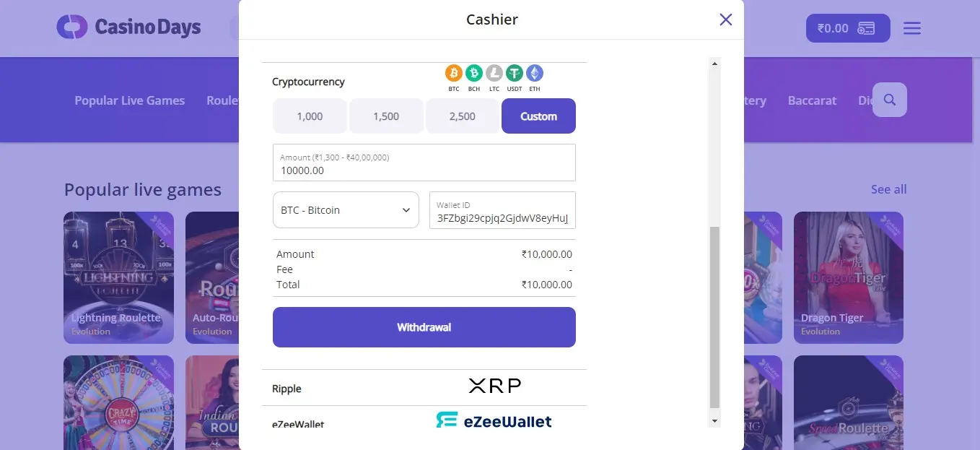Image resolution: width=980 pixels, height=450 pixels.
Task: Select the Custom amount option
Action: [538, 116]
